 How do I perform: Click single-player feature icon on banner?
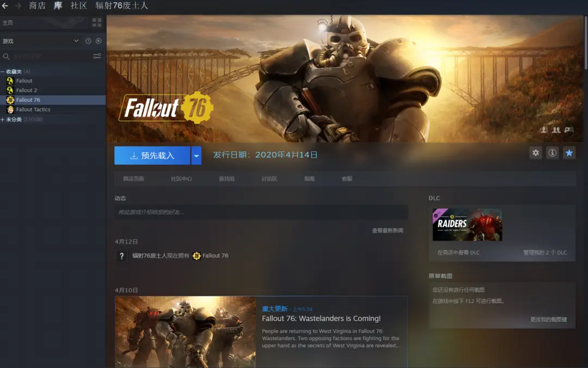pos(543,130)
